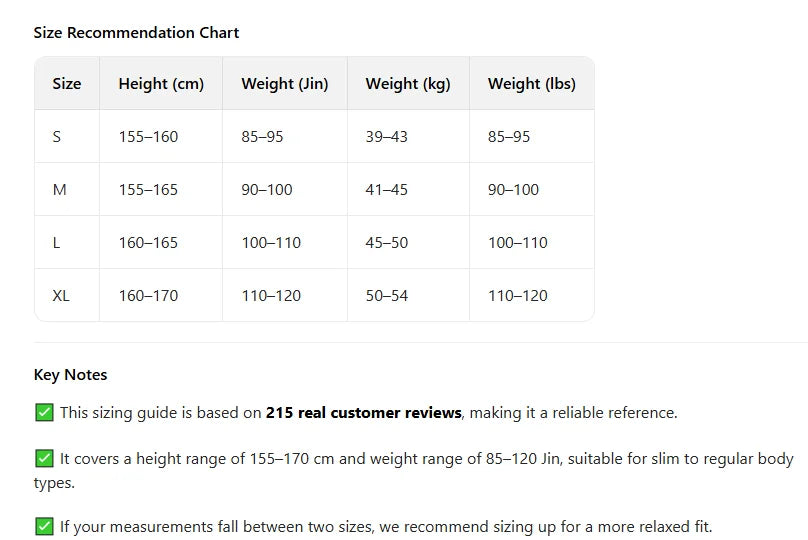This screenshot has width=808, height=540.
Task: Click the Size Recommendation Chart heading
Action: [137, 32]
